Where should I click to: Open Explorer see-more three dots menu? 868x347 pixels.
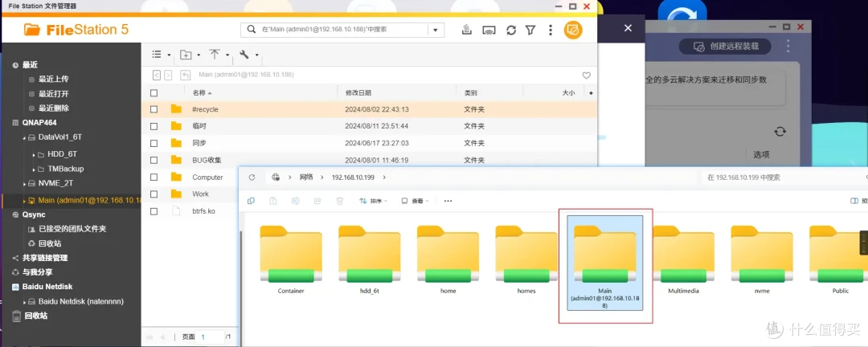tap(448, 201)
